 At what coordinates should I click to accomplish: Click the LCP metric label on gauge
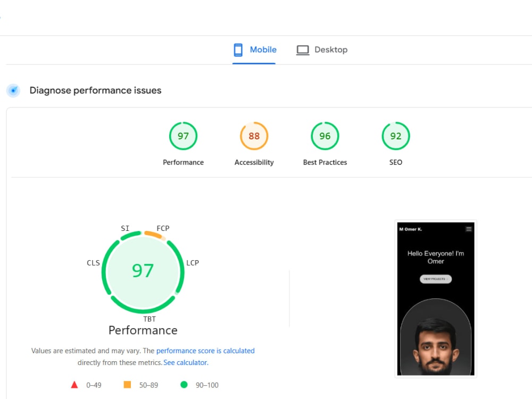193,263
